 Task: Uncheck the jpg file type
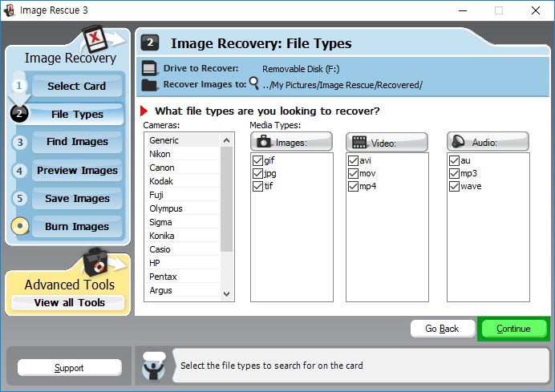pos(257,173)
